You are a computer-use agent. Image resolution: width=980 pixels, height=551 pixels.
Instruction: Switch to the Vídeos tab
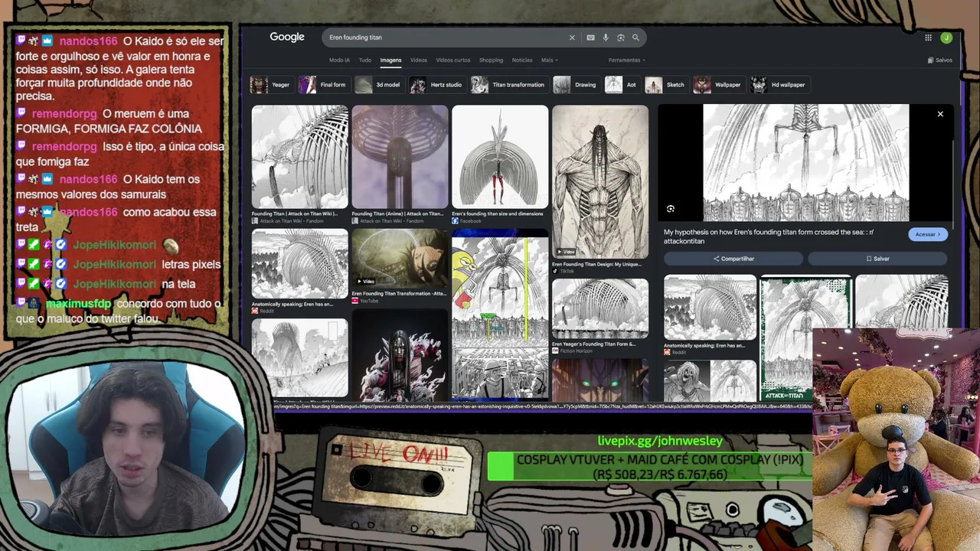pyautogui.click(x=419, y=60)
